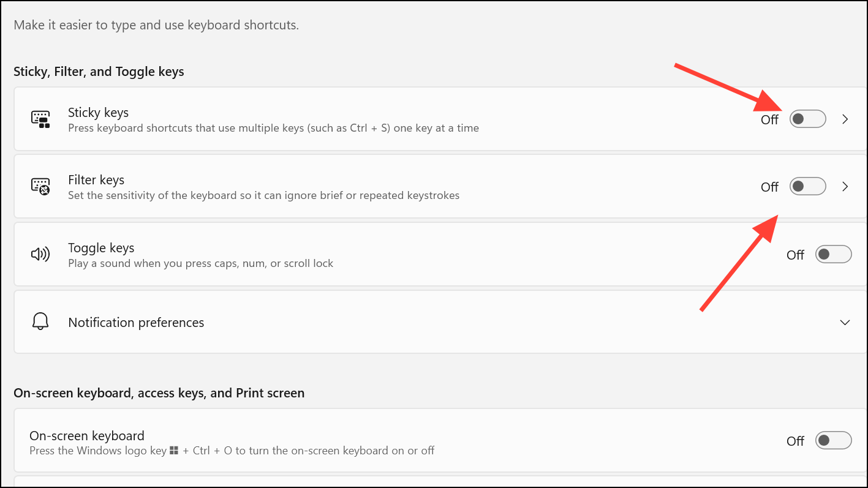Click the Notification preferences bell icon

pyautogui.click(x=40, y=322)
